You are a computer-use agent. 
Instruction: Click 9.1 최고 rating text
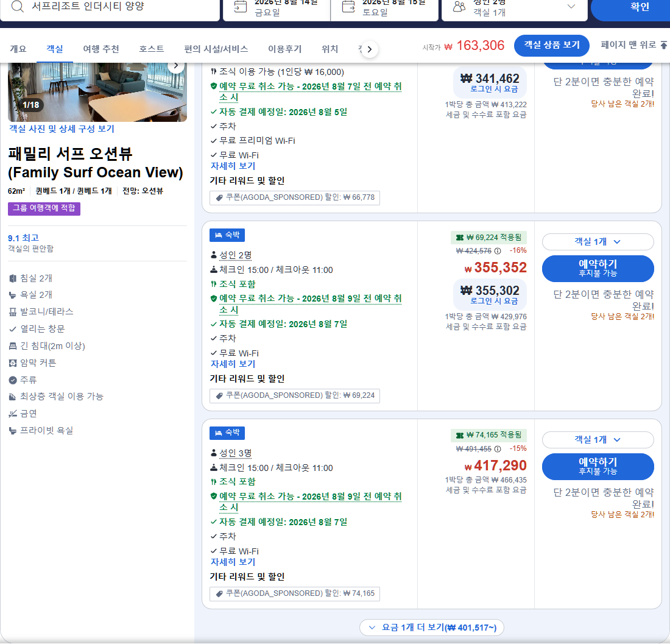coord(24,238)
